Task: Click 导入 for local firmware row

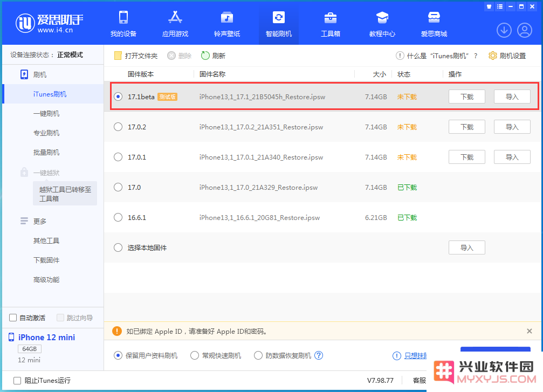Action: [x=466, y=247]
